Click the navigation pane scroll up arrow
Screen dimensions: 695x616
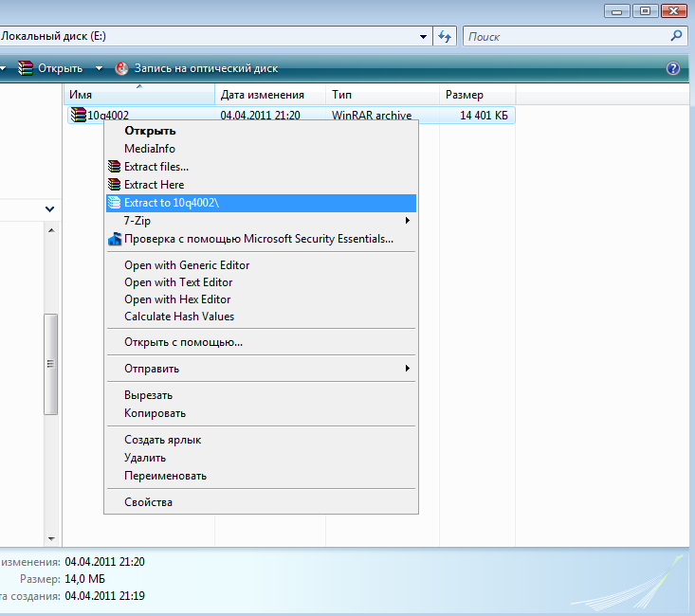(51, 230)
